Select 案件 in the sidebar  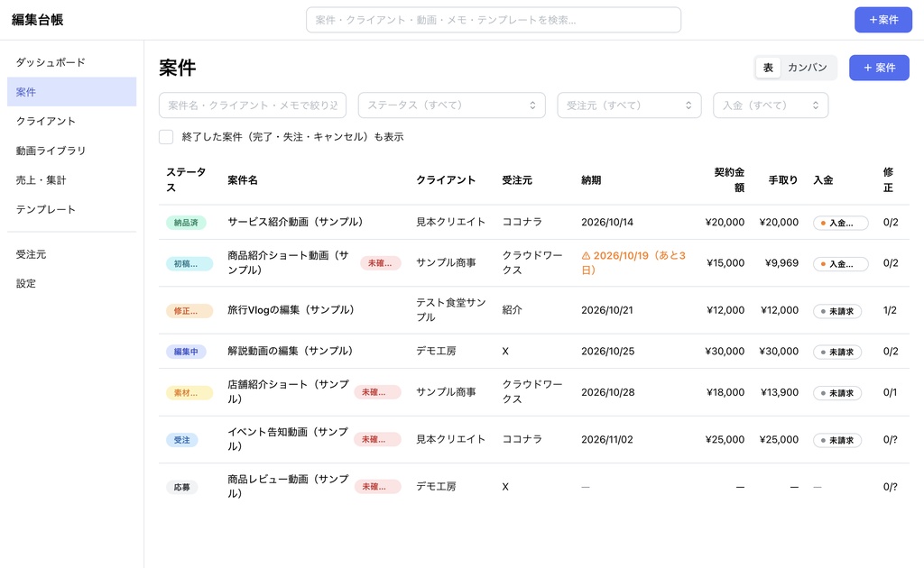[x=72, y=92]
